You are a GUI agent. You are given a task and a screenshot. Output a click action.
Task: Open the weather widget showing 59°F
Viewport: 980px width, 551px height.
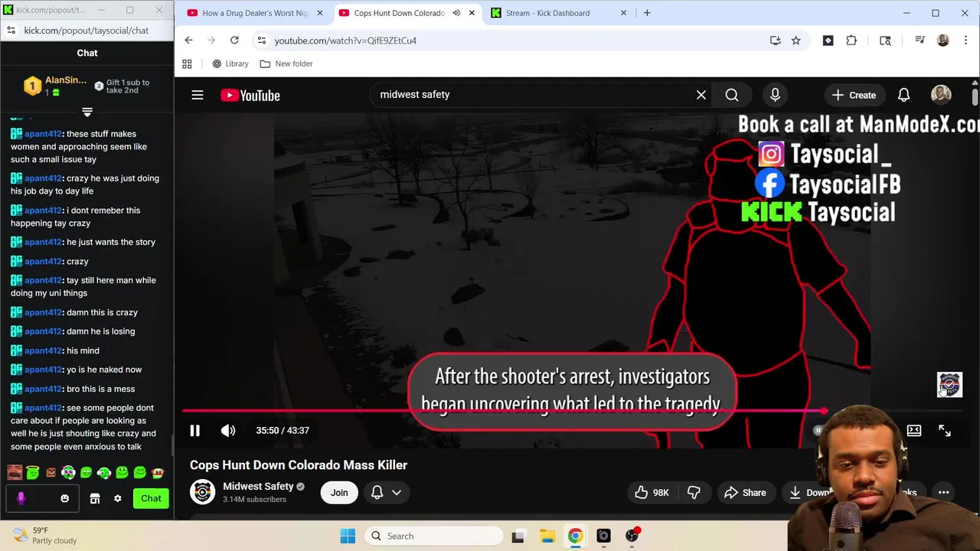44,535
